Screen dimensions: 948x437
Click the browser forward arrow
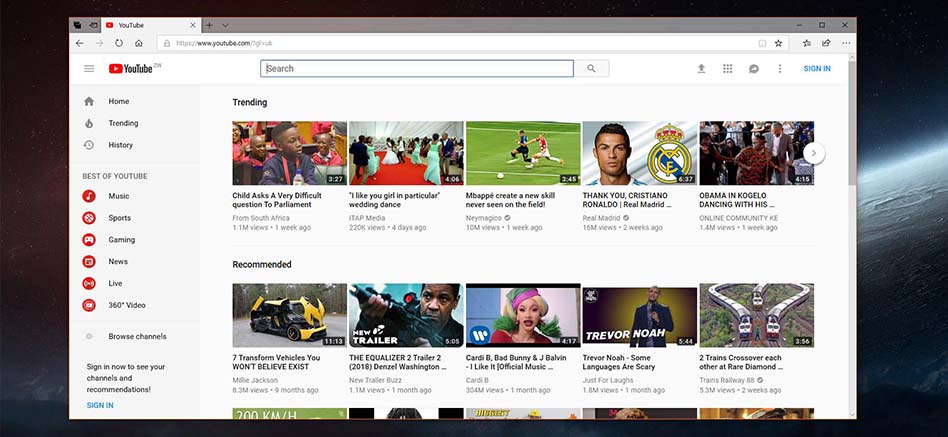100,44
